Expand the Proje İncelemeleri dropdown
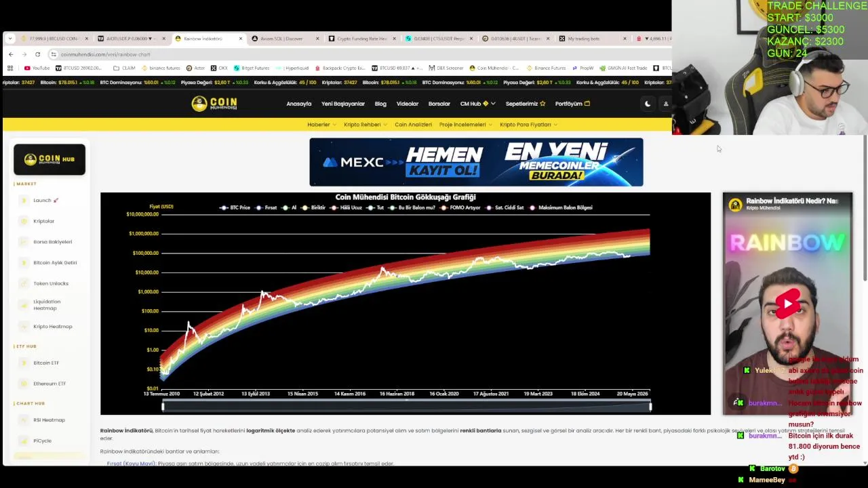 pyautogui.click(x=465, y=125)
